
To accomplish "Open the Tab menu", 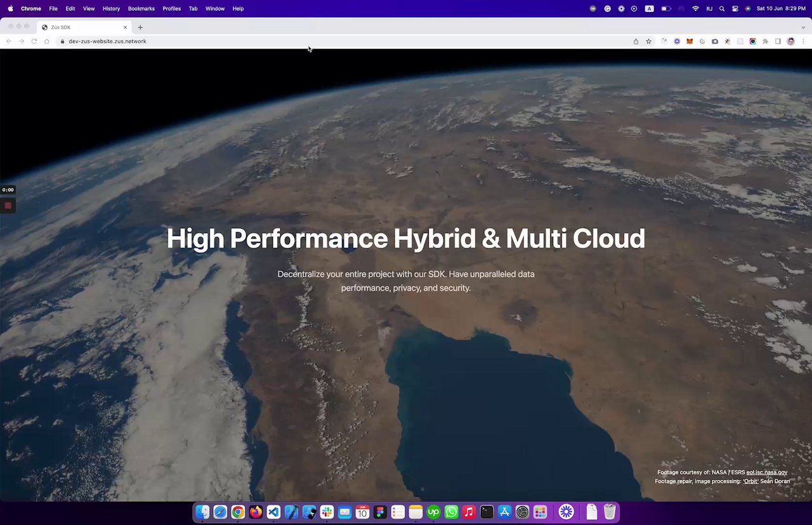I will point(193,9).
